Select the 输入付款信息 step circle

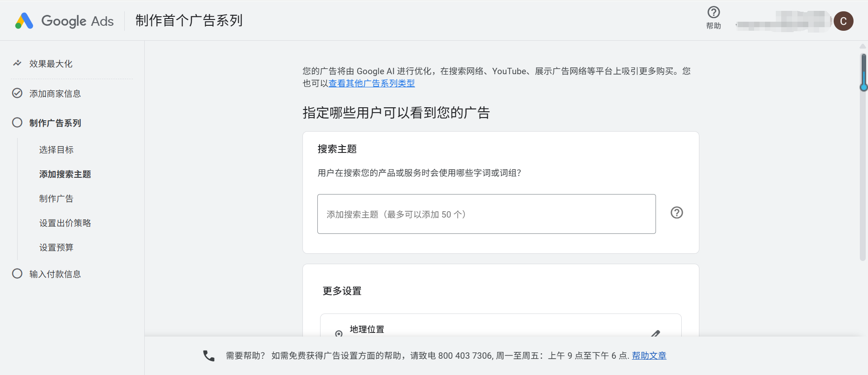(x=17, y=274)
